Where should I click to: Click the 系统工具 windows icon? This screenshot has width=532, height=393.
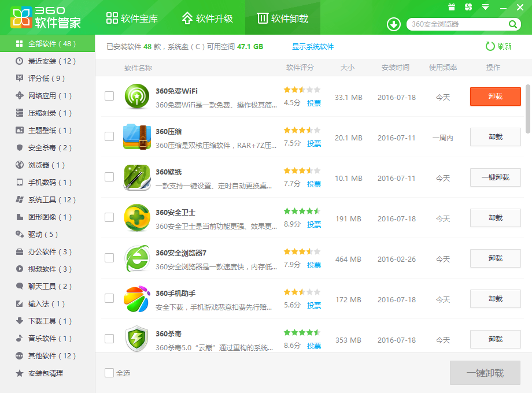(x=19, y=200)
